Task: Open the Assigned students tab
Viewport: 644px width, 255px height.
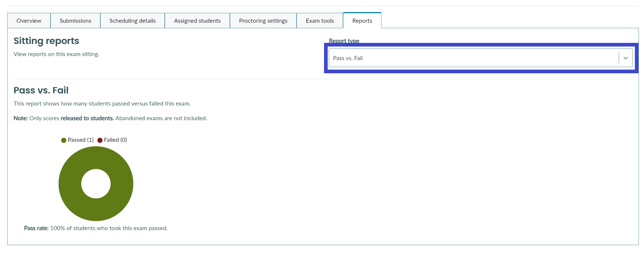Action: (x=197, y=21)
